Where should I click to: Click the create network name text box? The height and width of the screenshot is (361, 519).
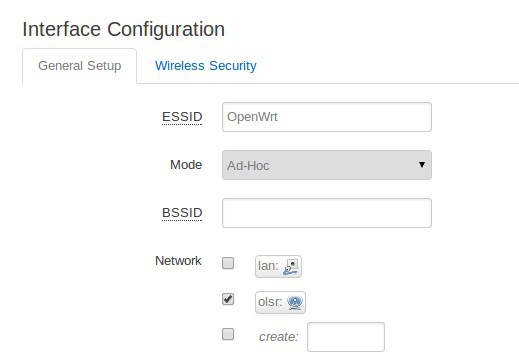pos(346,337)
